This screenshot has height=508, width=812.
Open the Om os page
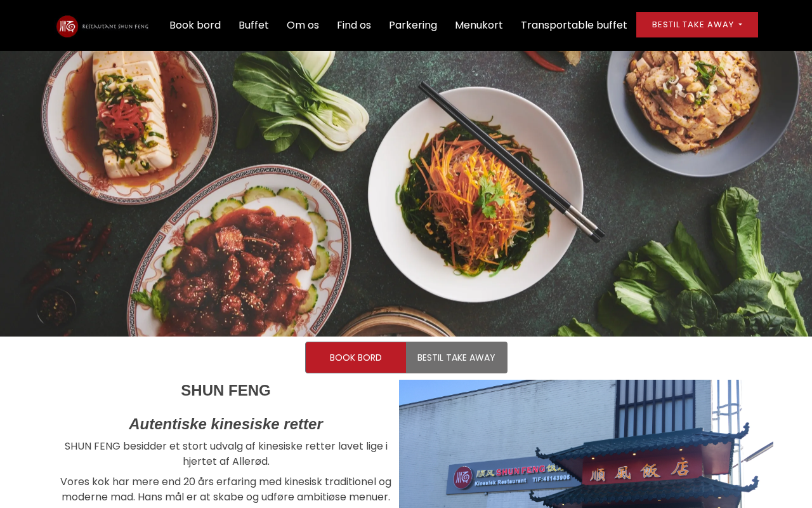[303, 25]
